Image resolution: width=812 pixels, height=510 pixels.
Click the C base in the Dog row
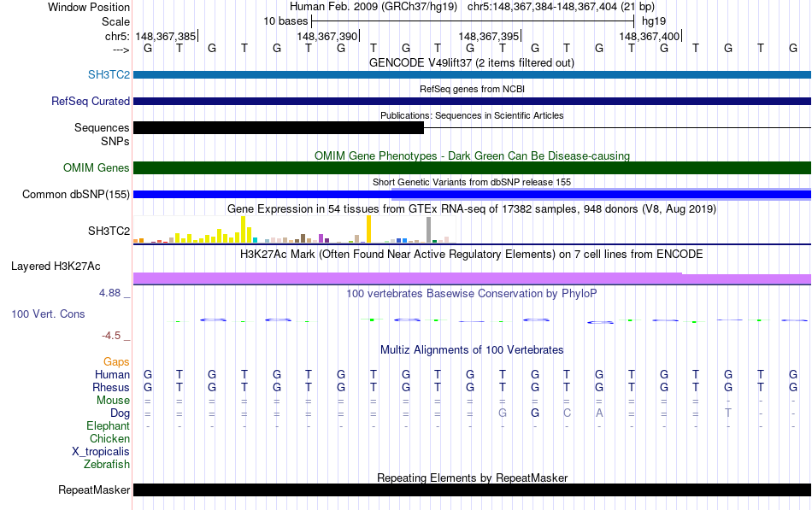click(567, 413)
